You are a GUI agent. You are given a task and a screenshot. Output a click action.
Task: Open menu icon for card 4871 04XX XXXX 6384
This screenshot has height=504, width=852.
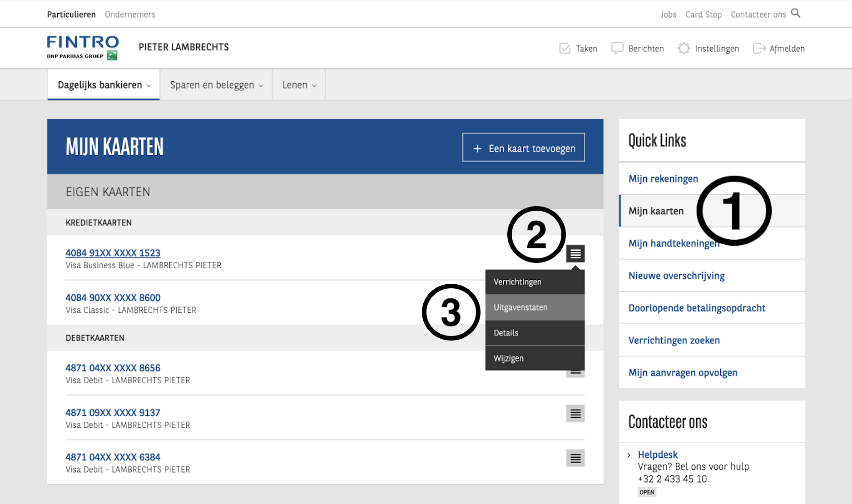tap(575, 458)
